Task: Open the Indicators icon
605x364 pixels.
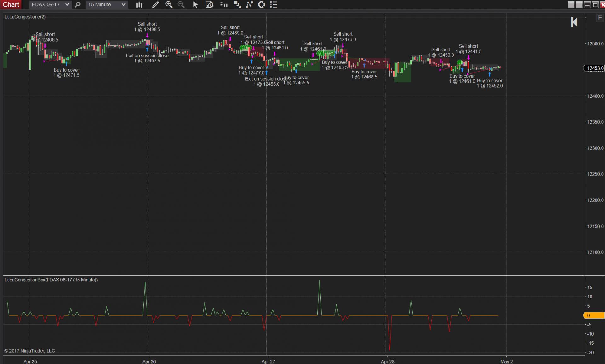Action: point(249,5)
